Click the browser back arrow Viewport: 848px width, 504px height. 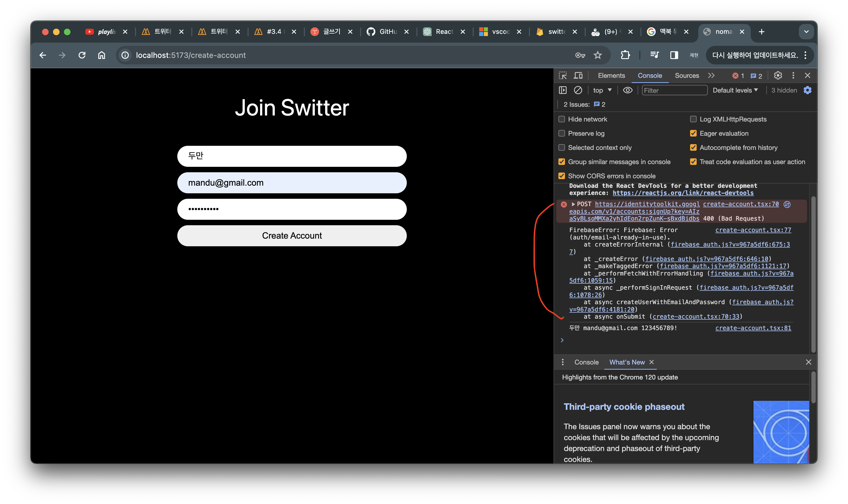(43, 55)
